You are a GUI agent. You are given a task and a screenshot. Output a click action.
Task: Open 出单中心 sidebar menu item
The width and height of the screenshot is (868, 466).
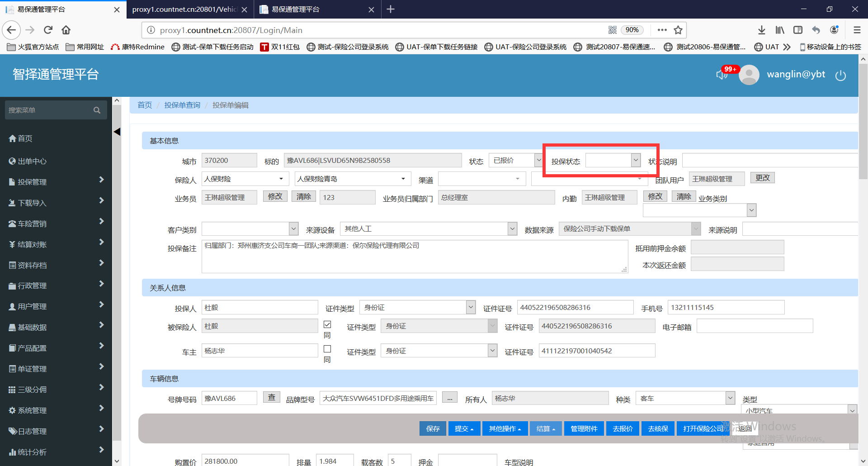[32, 161]
